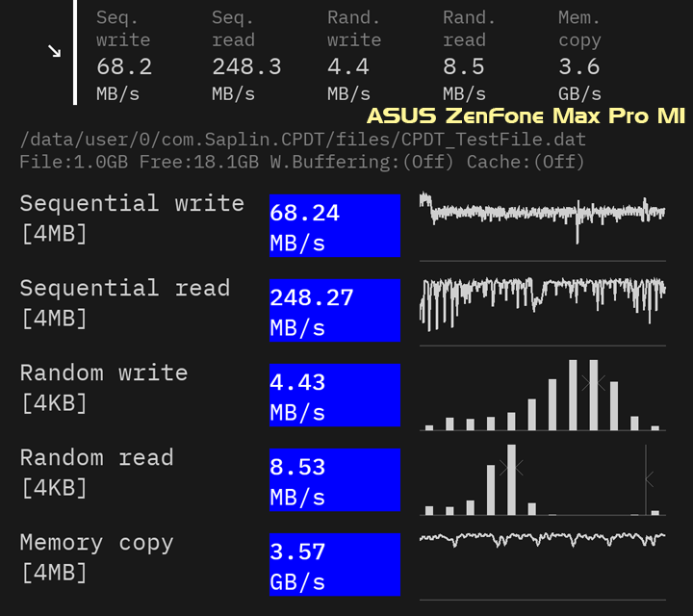
Task: Open the 4.43 MB/s result box
Action: [x=335, y=395]
